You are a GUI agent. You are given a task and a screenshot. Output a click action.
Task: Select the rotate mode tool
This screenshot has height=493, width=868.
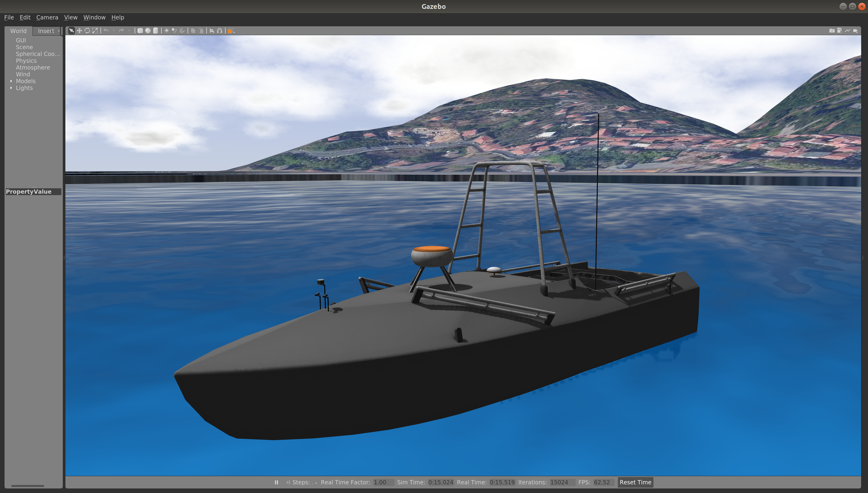coord(87,31)
